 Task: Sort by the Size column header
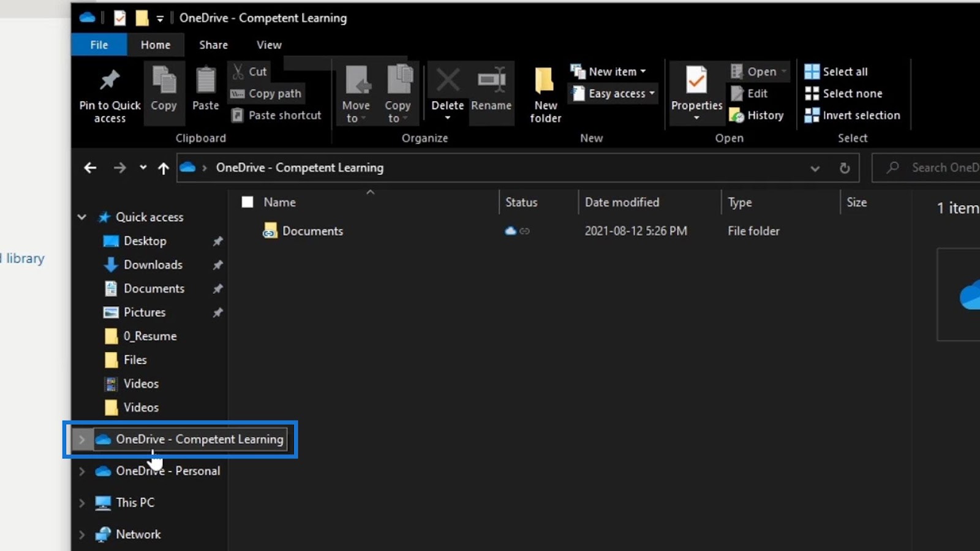pyautogui.click(x=856, y=202)
